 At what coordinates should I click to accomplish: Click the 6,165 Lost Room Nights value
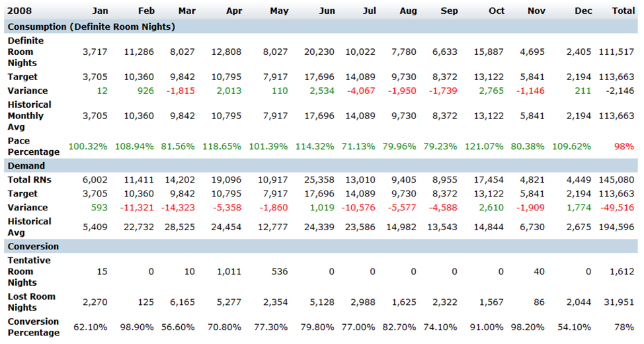point(182,302)
